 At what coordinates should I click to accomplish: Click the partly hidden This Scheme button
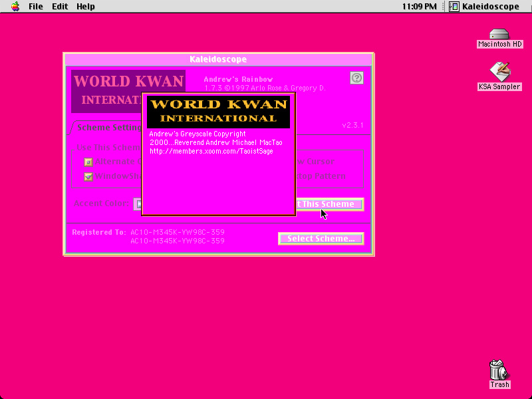coord(330,204)
